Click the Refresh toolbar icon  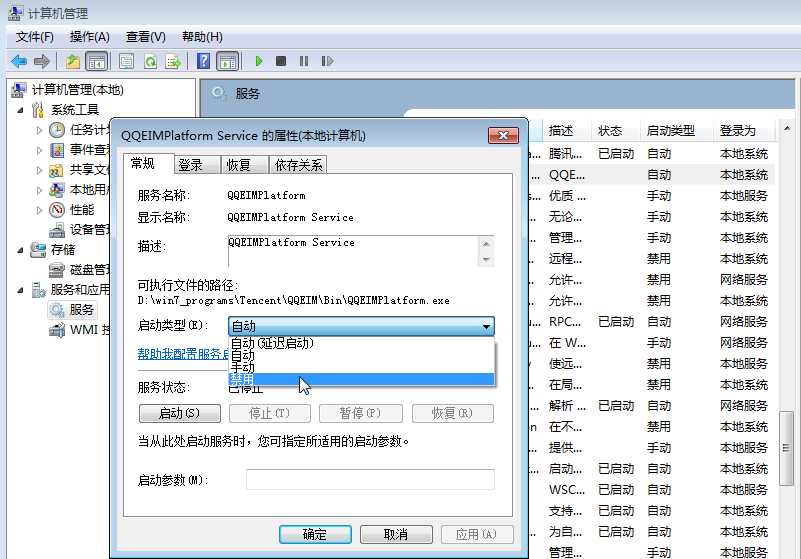[x=150, y=62]
